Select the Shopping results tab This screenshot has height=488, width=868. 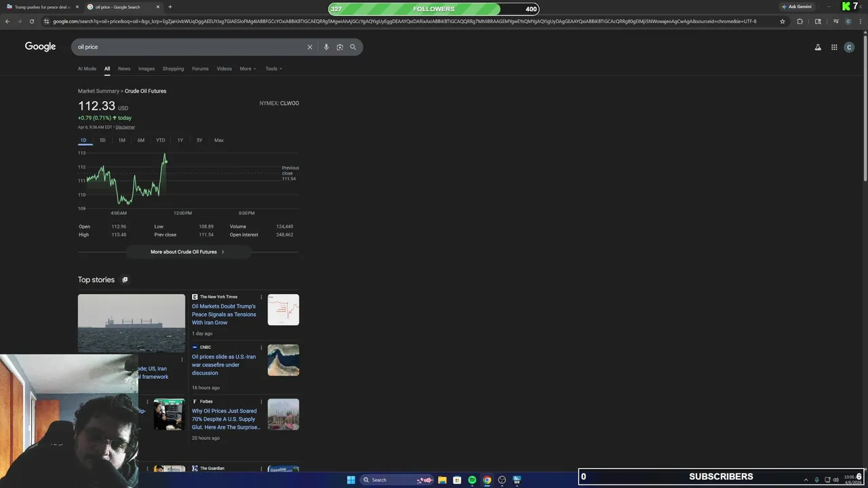(x=173, y=68)
